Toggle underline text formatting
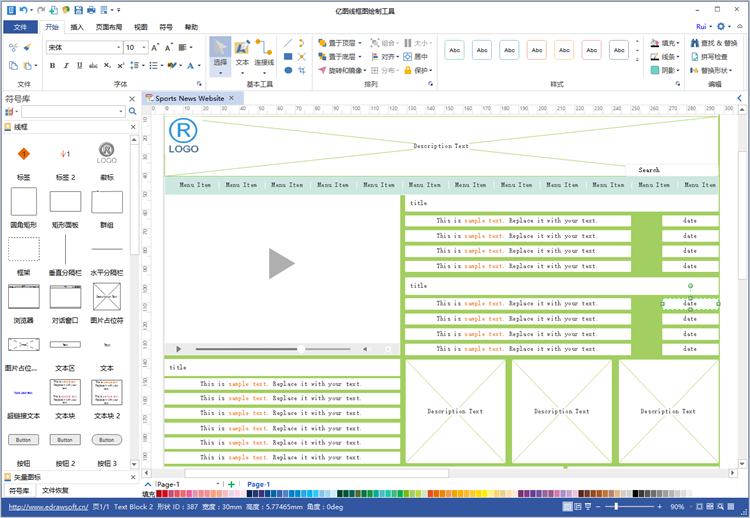This screenshot has height=518, width=750. (80, 66)
